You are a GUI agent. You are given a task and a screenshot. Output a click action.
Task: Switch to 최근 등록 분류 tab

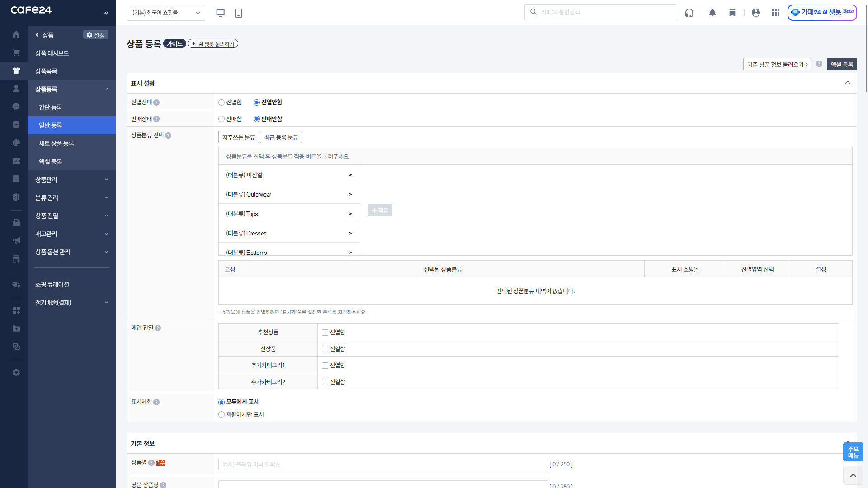(281, 137)
